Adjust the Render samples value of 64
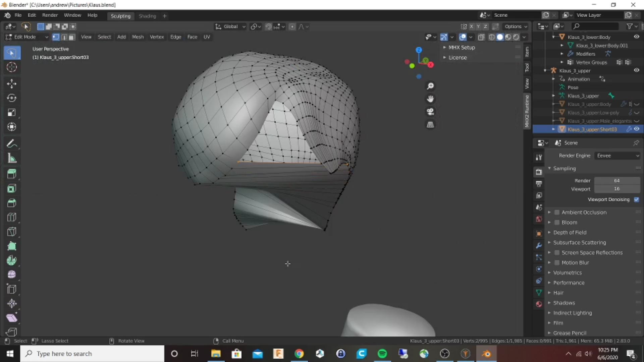This screenshot has height=362, width=644. pyautogui.click(x=616, y=180)
